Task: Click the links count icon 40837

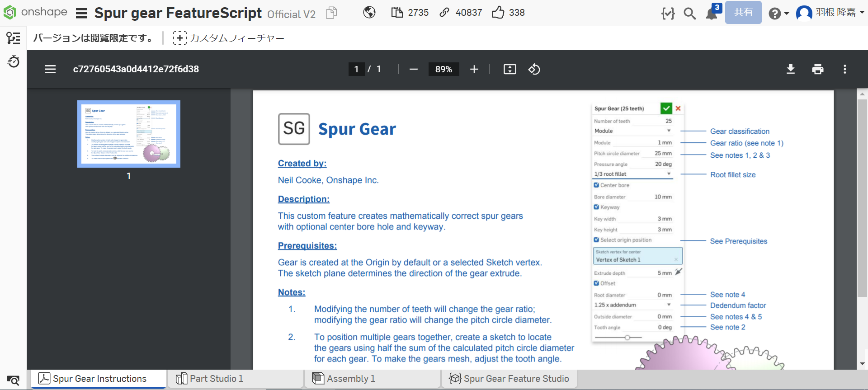Action: pyautogui.click(x=444, y=13)
